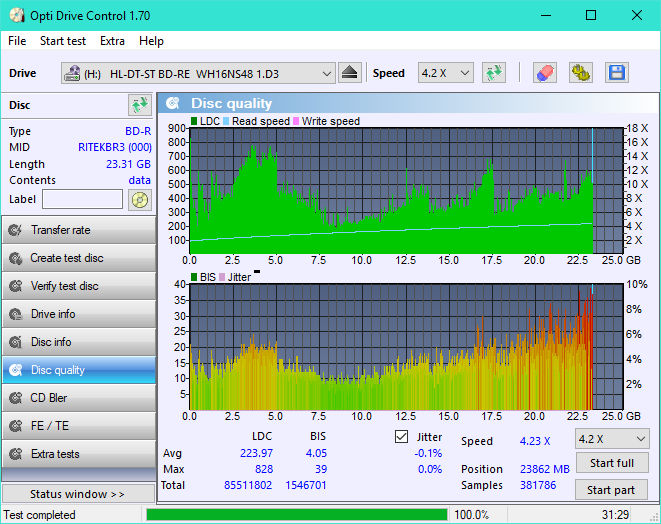Open the Extra menu
661x524 pixels.
coord(112,41)
